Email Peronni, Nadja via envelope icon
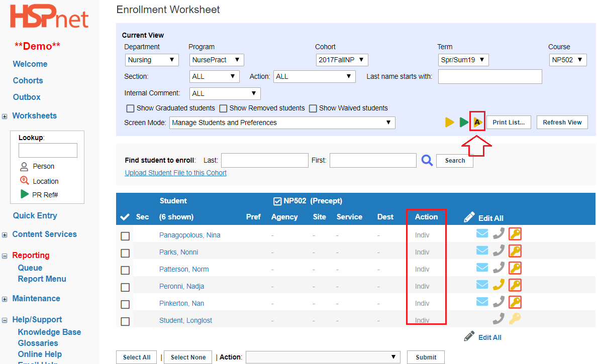Image resolution: width=597 pixels, height=364 pixels. (482, 285)
